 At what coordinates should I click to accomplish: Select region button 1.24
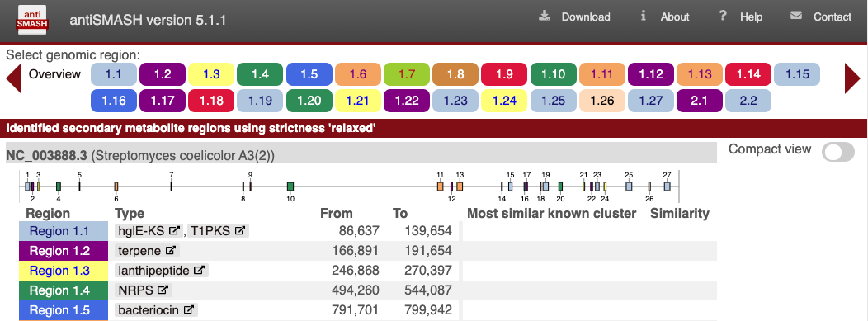click(505, 101)
